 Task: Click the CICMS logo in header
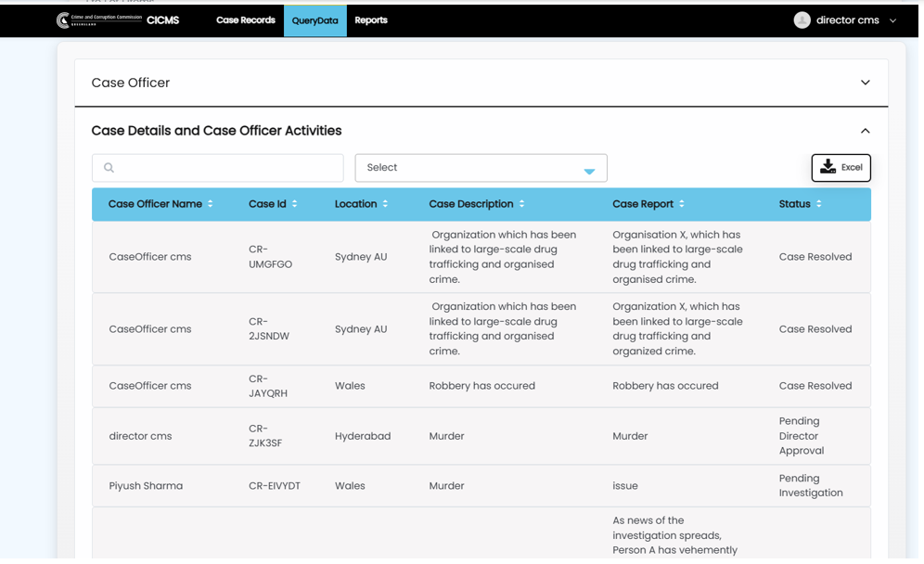click(117, 20)
